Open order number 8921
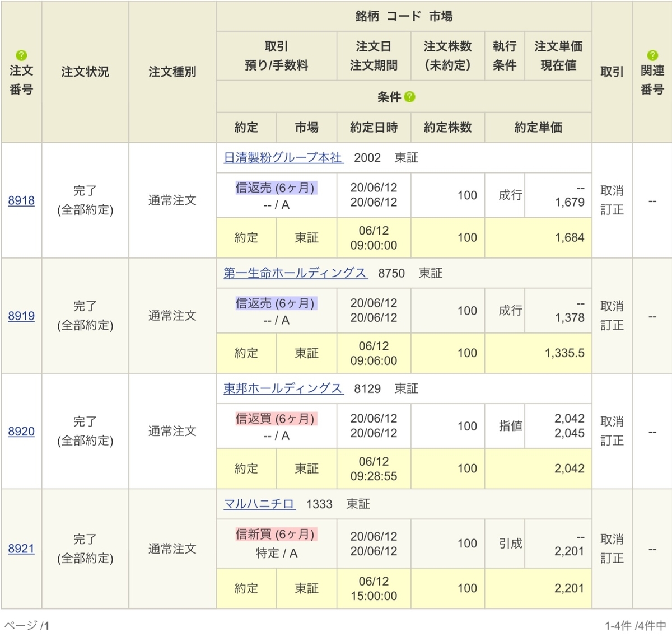The height and width of the screenshot is (637, 672). pyautogui.click(x=21, y=549)
